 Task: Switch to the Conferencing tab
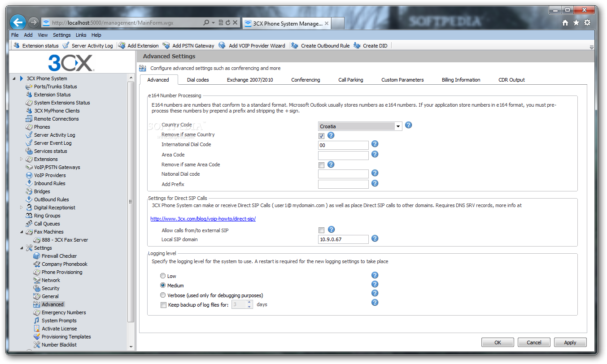click(306, 80)
